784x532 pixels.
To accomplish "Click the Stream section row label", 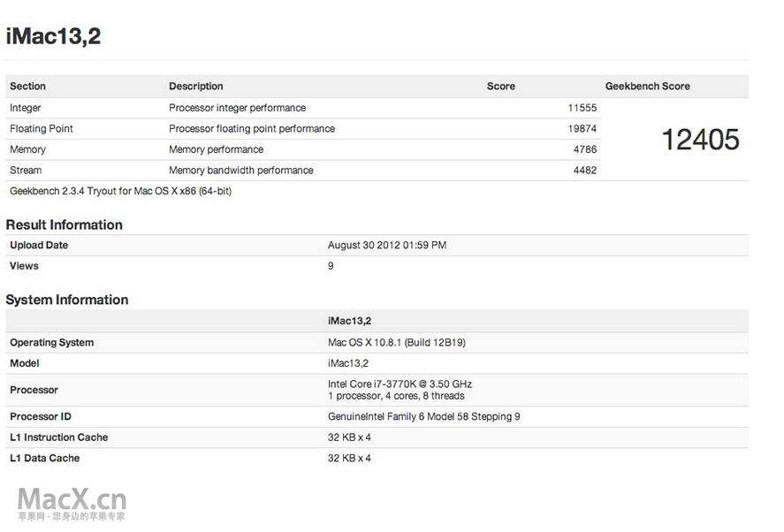I will pos(26,170).
